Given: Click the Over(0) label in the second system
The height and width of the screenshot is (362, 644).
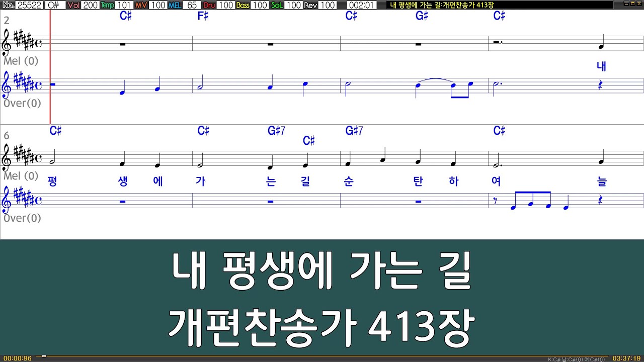Looking at the screenshot, I should pos(22,218).
